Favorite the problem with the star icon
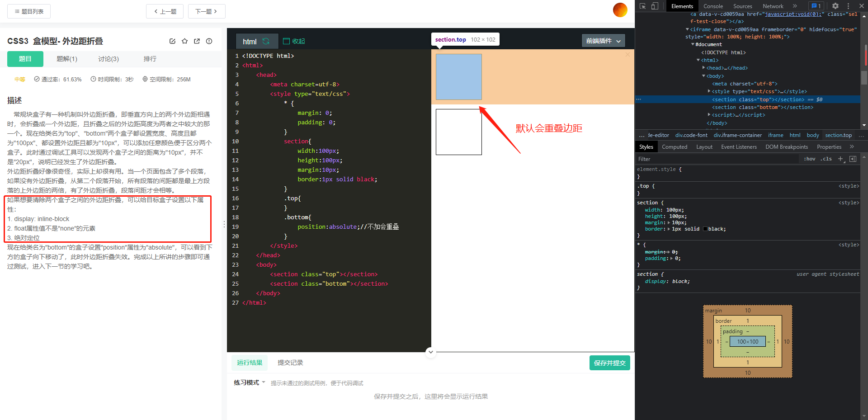The height and width of the screenshot is (420, 868). [x=184, y=41]
